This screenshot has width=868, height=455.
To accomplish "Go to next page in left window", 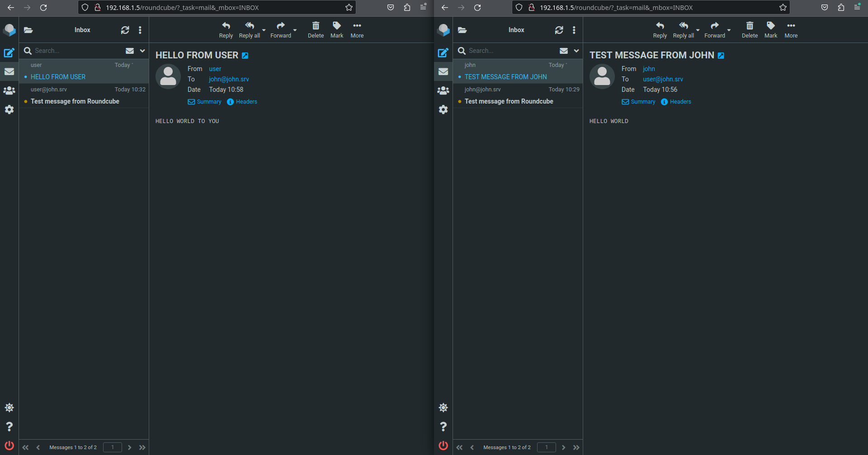I will point(130,447).
